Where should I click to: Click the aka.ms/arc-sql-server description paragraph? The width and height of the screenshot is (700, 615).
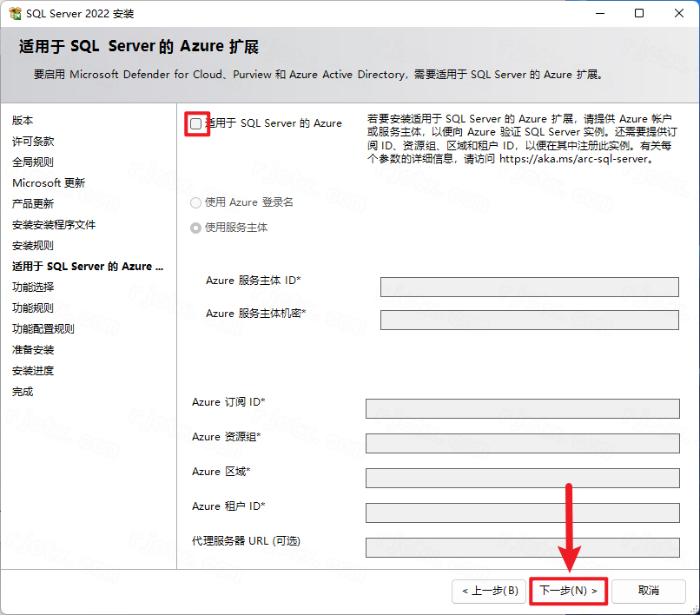522,139
